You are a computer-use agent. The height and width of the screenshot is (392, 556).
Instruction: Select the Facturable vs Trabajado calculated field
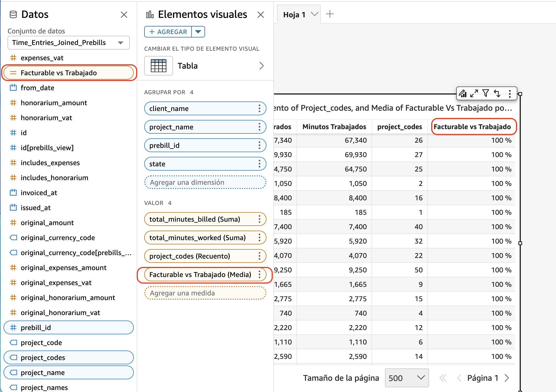click(x=69, y=73)
